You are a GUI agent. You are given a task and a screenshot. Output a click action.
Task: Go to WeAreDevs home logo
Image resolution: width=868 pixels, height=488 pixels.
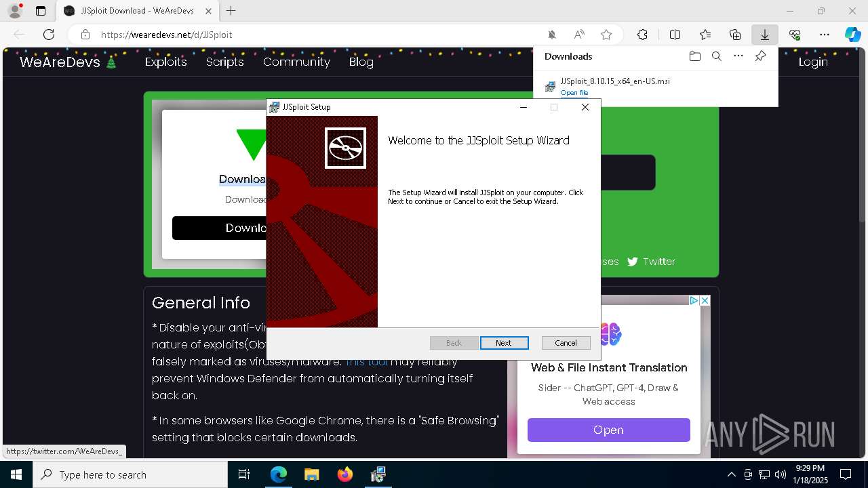tap(68, 62)
